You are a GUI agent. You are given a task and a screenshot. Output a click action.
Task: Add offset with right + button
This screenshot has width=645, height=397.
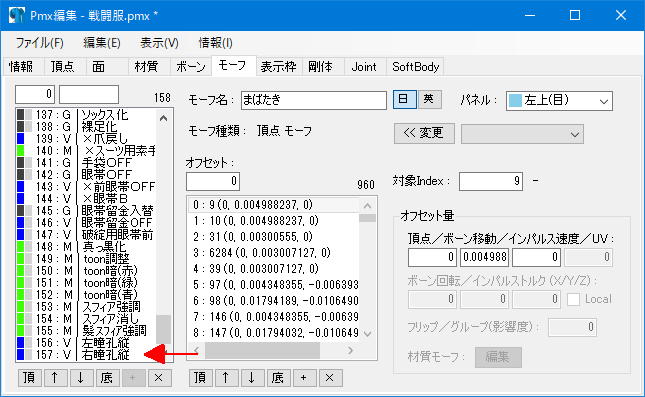[304, 378]
